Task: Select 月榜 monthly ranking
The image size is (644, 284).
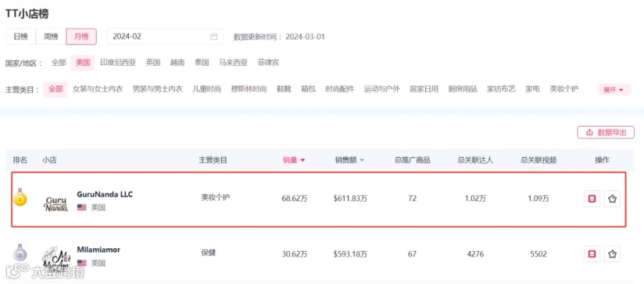Action: coord(82,36)
